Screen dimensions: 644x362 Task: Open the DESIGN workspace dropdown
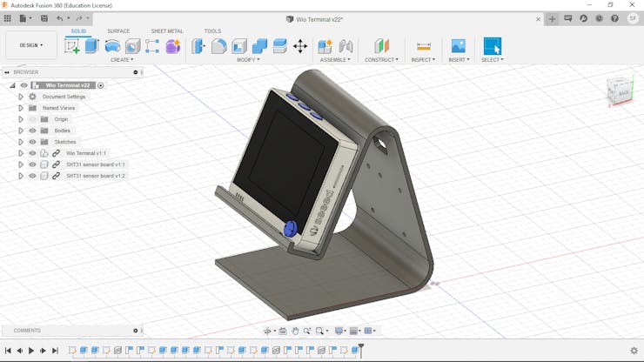coord(31,45)
